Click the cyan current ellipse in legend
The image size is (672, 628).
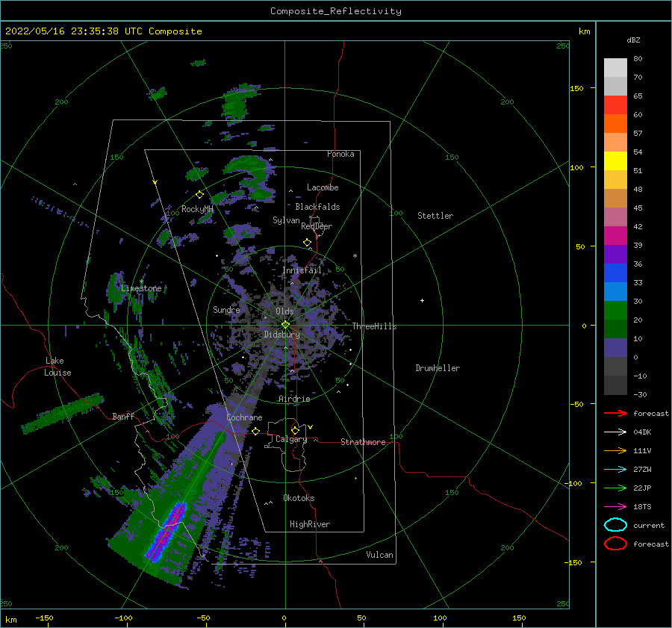point(615,525)
